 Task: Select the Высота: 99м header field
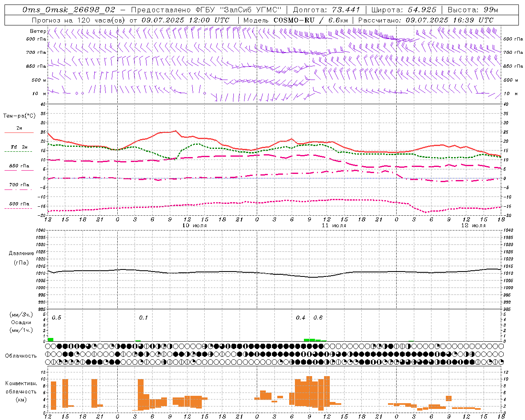(x=472, y=10)
